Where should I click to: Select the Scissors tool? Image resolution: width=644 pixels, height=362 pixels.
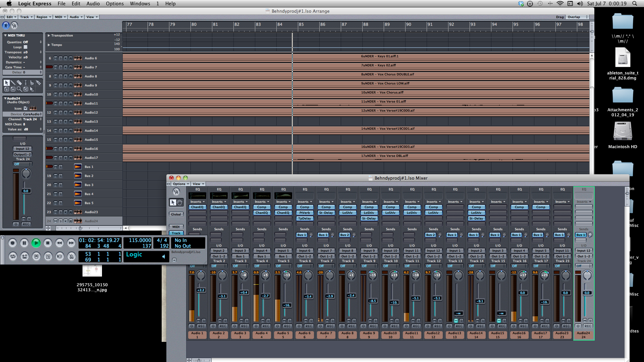(x=32, y=83)
